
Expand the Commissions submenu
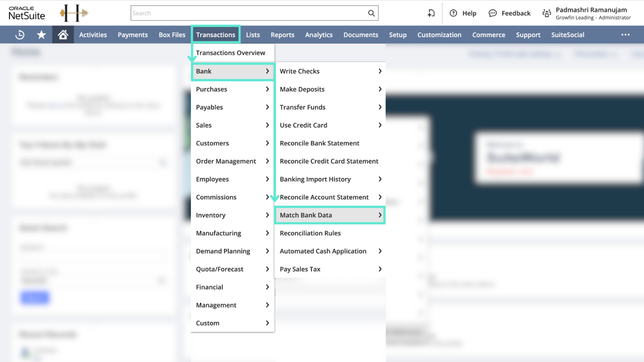tap(233, 197)
